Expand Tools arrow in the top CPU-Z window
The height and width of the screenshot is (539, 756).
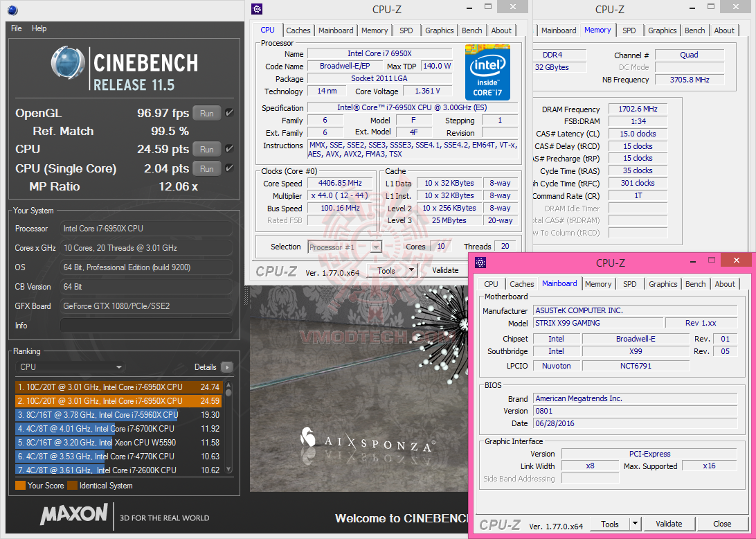coord(411,270)
